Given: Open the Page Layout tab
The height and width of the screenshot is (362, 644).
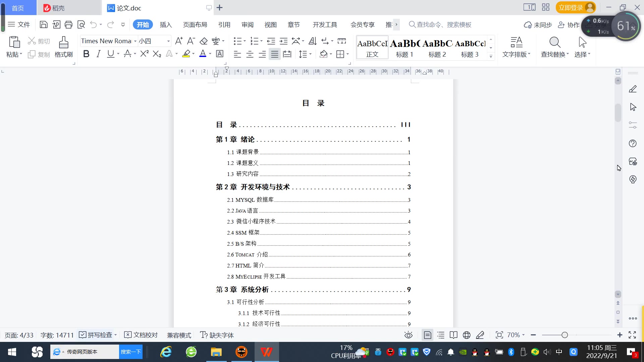Looking at the screenshot, I should 195,24.
